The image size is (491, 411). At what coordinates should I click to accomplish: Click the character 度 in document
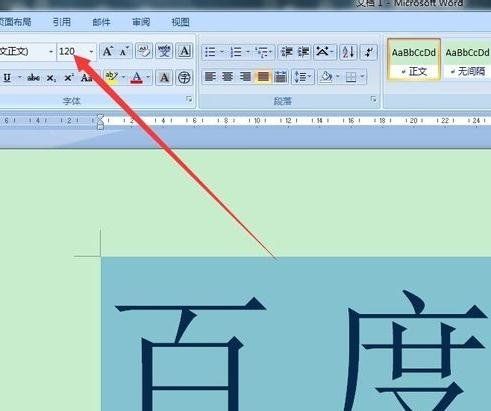(417, 350)
